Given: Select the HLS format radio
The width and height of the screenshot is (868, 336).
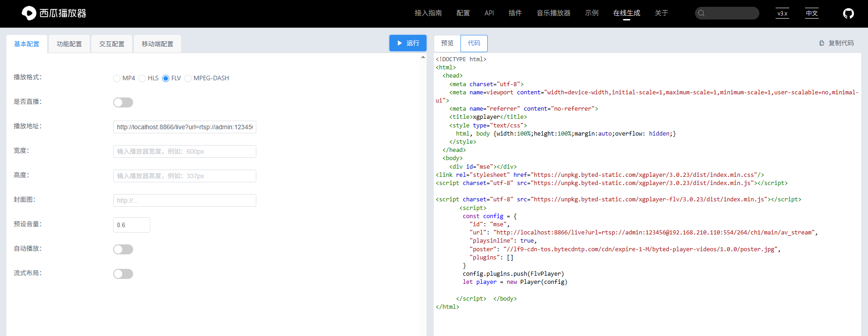Looking at the screenshot, I should click(142, 78).
